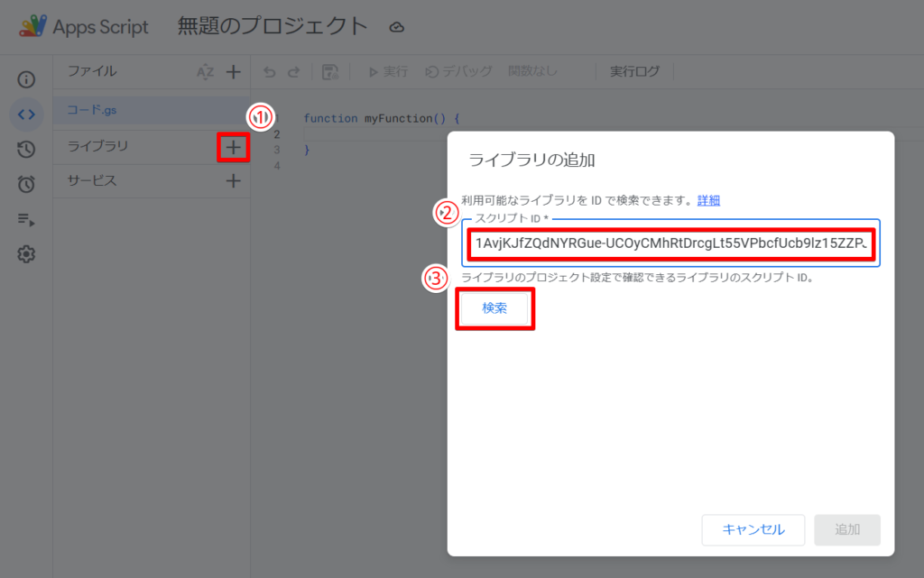Open project history icon in sidebar
This screenshot has width=924, height=578.
tap(26, 150)
